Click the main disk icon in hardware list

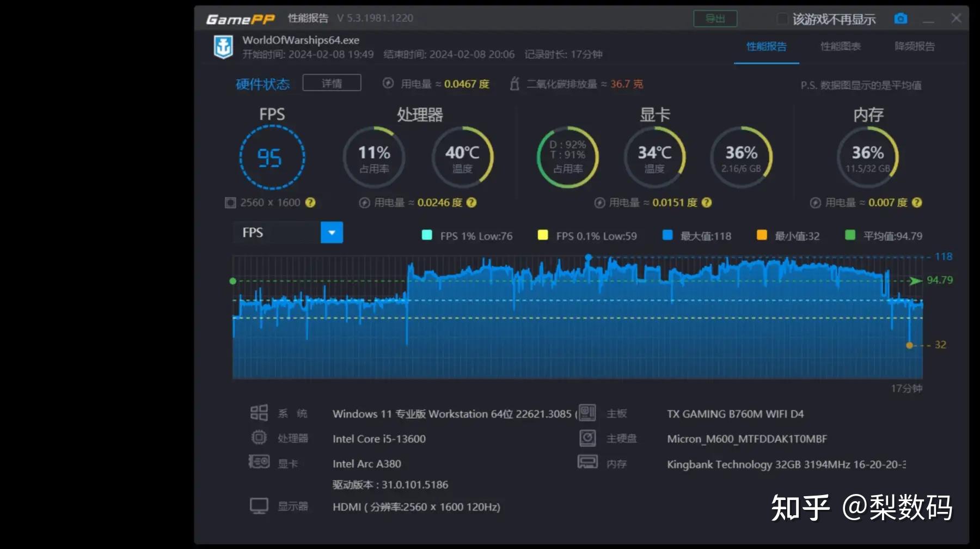coord(587,437)
